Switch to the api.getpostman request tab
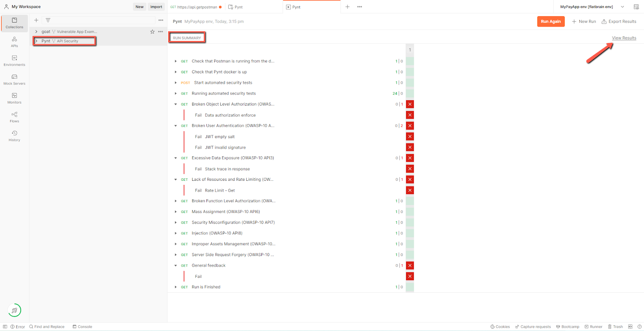The image size is (644, 331). tap(196, 7)
